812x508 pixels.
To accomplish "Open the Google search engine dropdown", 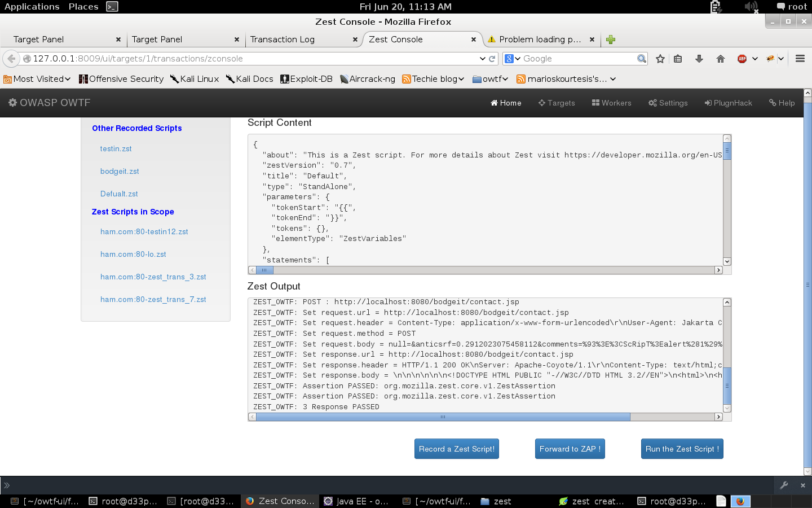I will 513,59.
